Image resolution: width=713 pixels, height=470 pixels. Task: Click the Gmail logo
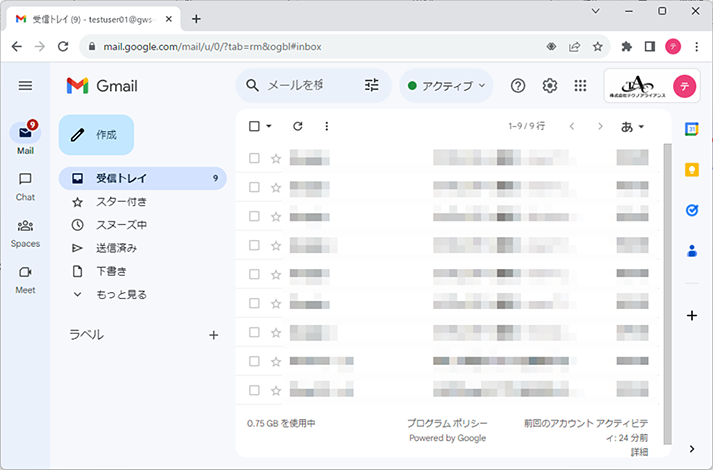(x=102, y=85)
